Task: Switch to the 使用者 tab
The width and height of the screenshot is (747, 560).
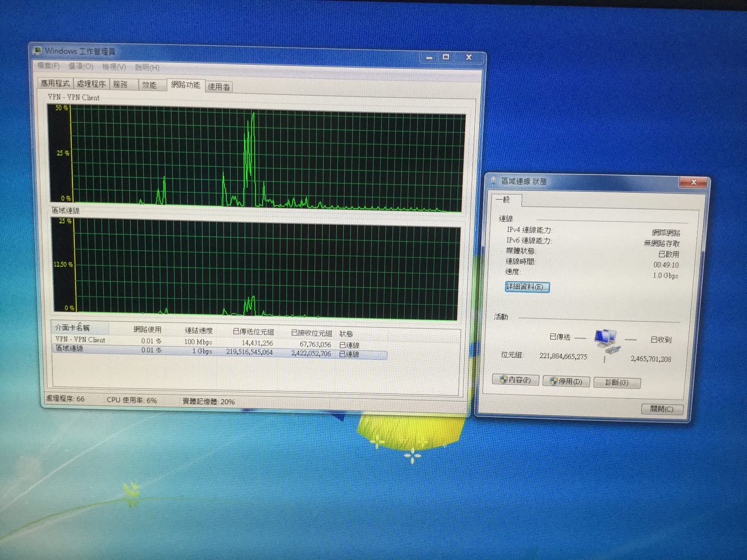Action: 219,87
